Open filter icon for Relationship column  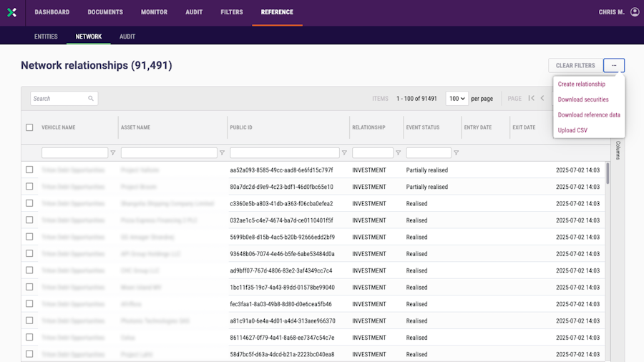point(399,152)
